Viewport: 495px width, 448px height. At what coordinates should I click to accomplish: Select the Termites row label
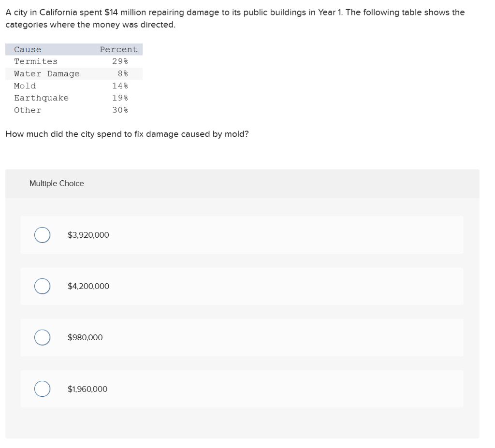36,61
